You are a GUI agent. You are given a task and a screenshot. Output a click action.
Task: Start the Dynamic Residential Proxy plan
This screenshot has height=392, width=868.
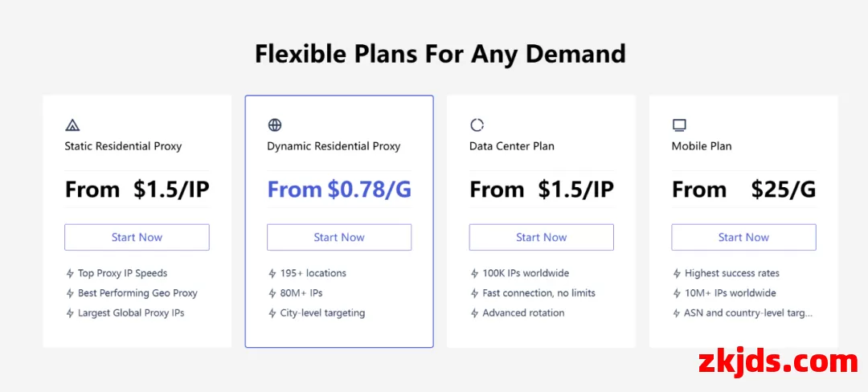coord(339,237)
